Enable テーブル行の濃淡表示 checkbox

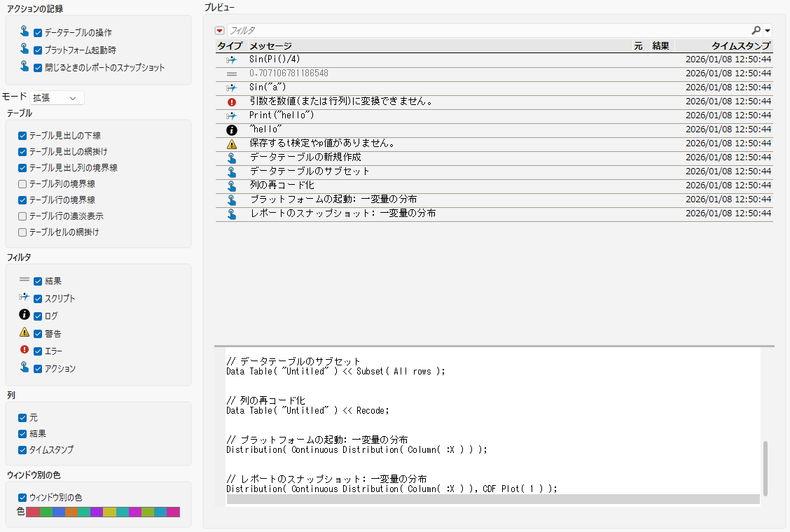pyautogui.click(x=22, y=216)
